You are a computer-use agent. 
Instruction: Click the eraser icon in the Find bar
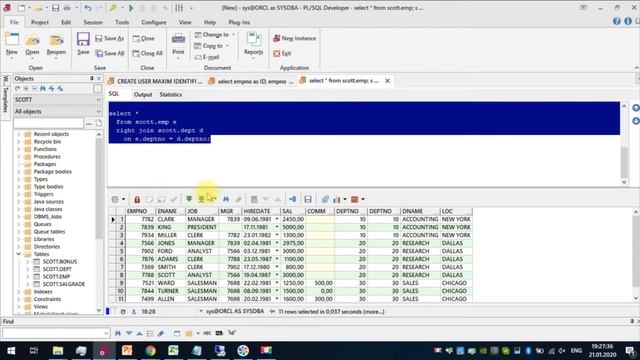pos(161,333)
